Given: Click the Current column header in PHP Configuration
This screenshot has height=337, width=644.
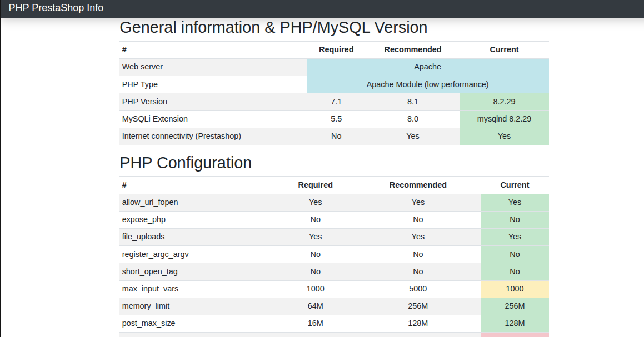Looking at the screenshot, I should pos(515,185).
